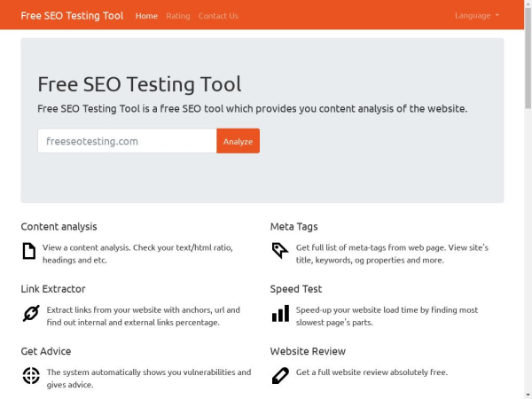Screen dimensions: 532x399
Task: Click the Meta Tags heading
Action: pyautogui.click(x=293, y=226)
